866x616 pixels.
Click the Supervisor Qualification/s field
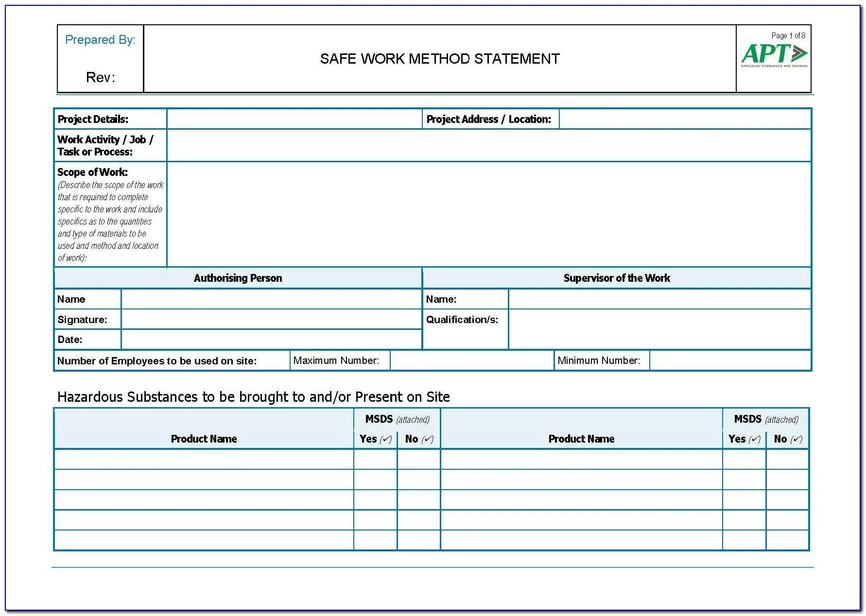coord(660,329)
